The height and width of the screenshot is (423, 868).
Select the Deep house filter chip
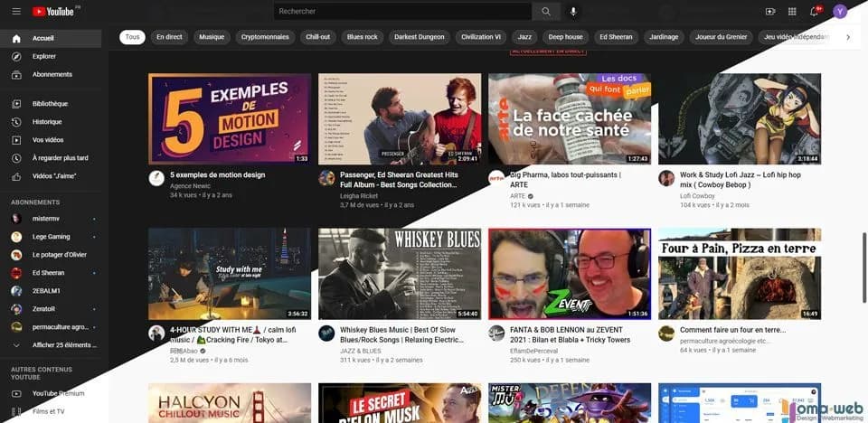click(565, 37)
